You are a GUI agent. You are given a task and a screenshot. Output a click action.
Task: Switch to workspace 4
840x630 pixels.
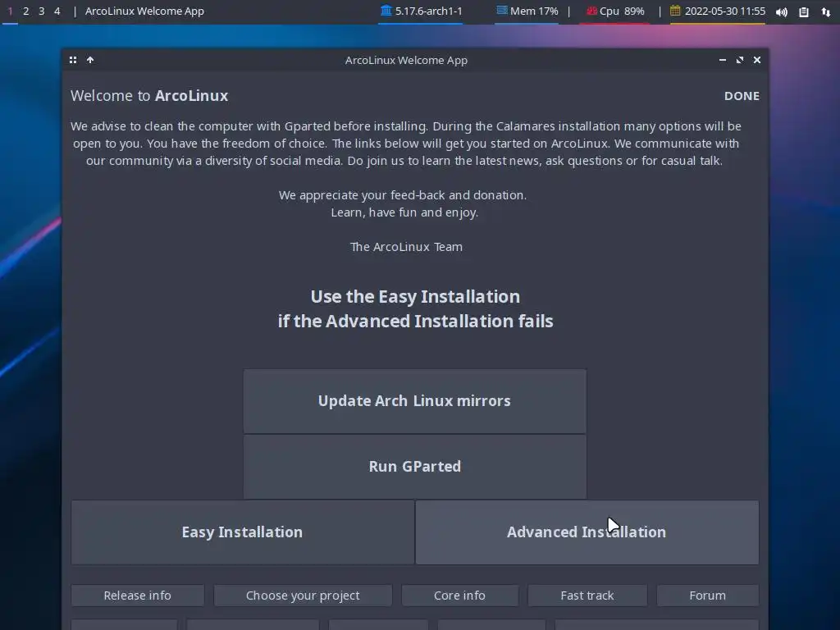click(57, 11)
